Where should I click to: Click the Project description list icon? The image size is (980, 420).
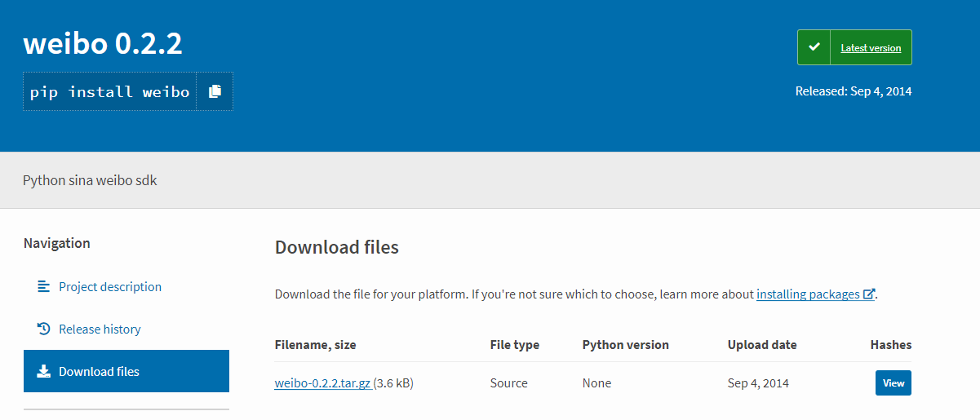[x=44, y=286]
